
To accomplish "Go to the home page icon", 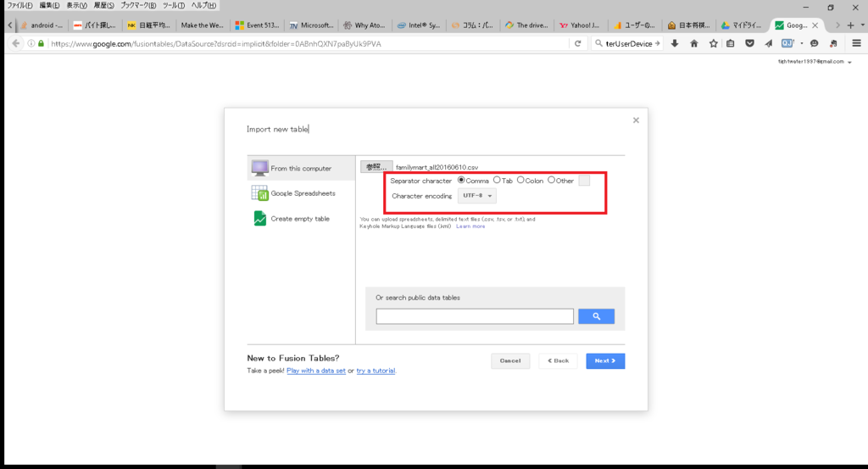I will [x=693, y=43].
